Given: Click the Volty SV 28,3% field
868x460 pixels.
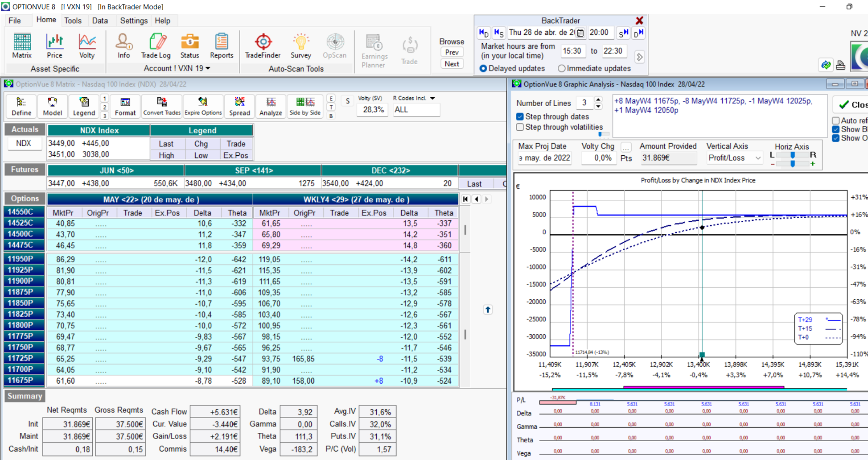Looking at the screenshot, I should click(x=373, y=110).
